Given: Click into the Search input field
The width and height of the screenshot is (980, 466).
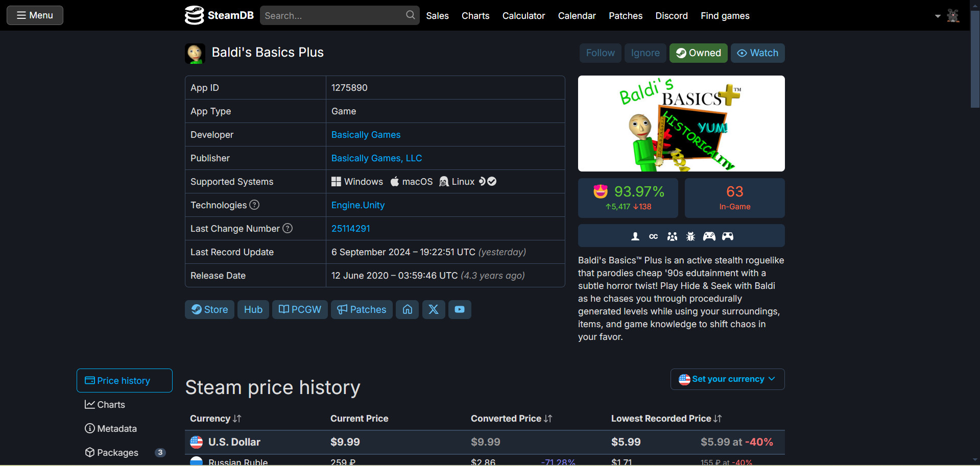Looking at the screenshot, I should point(332,16).
